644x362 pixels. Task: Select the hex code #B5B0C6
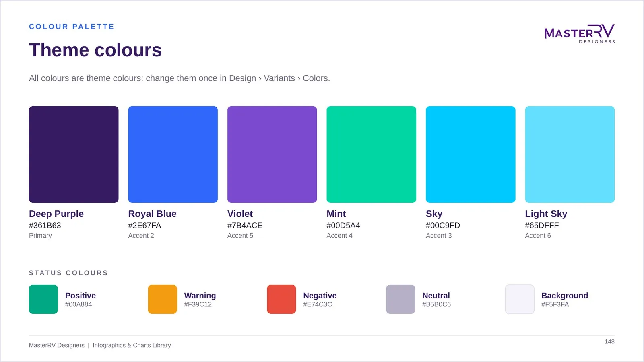point(436,304)
